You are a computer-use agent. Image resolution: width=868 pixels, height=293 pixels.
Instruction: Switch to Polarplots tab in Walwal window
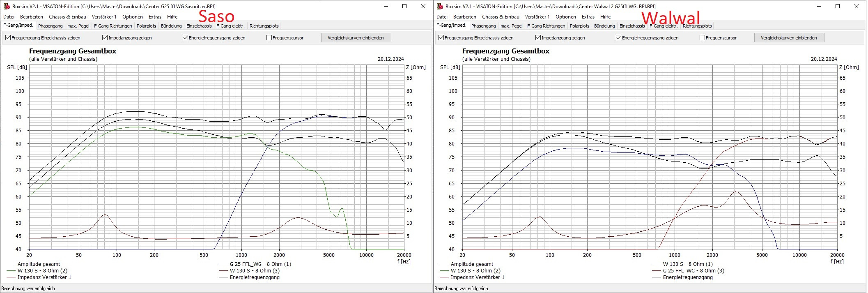(x=580, y=26)
